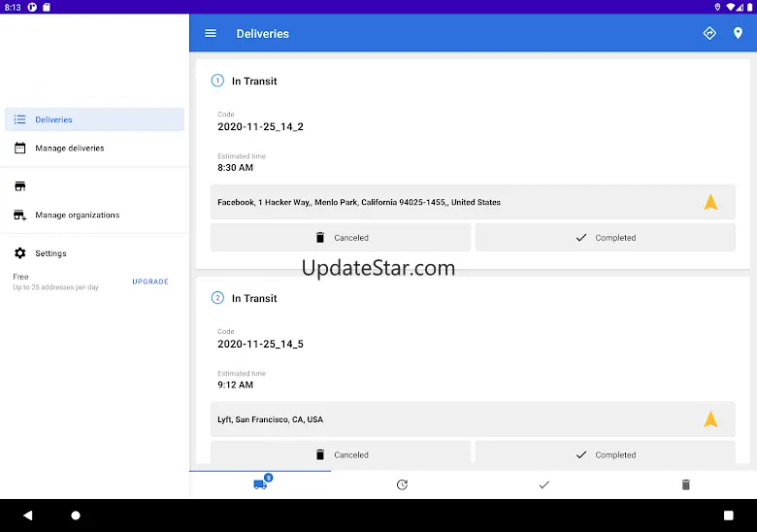757x532 pixels.
Task: Tap the Lyft San Francisco address row
Action: click(x=473, y=419)
